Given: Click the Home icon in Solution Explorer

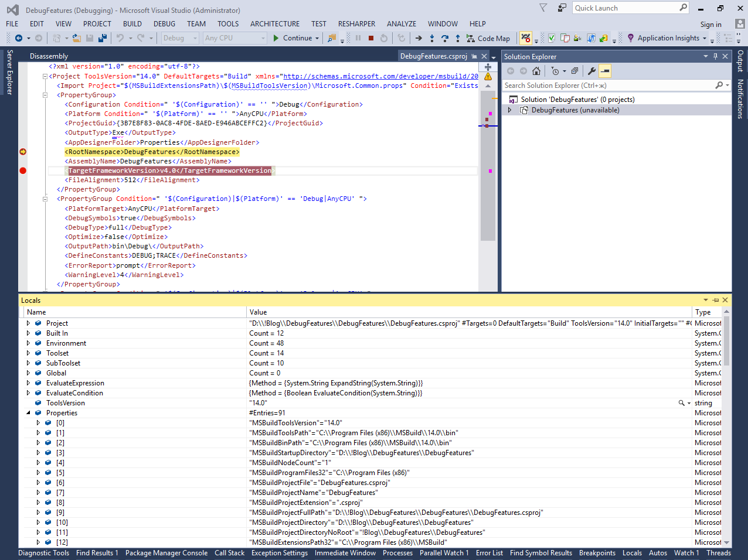Looking at the screenshot, I should coord(536,71).
